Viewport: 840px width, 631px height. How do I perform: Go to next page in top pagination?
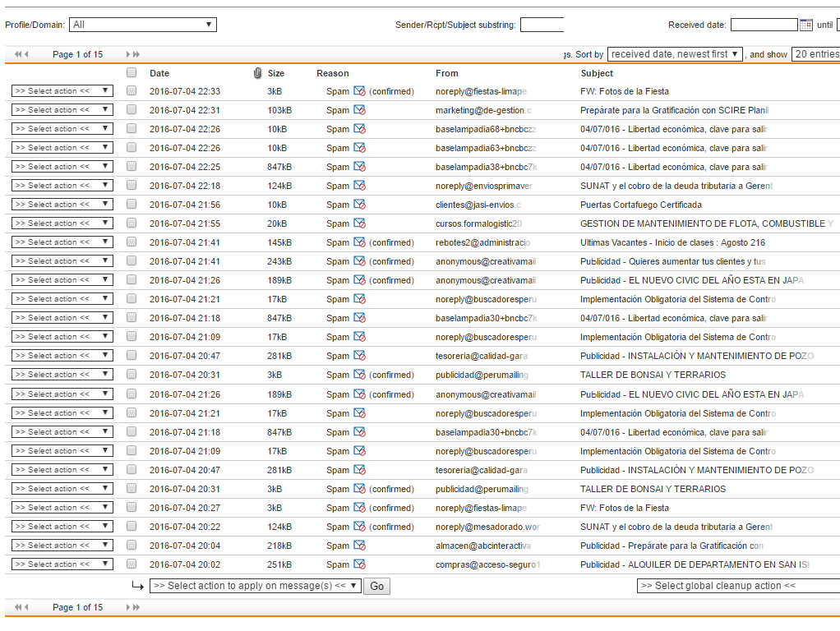[128, 54]
